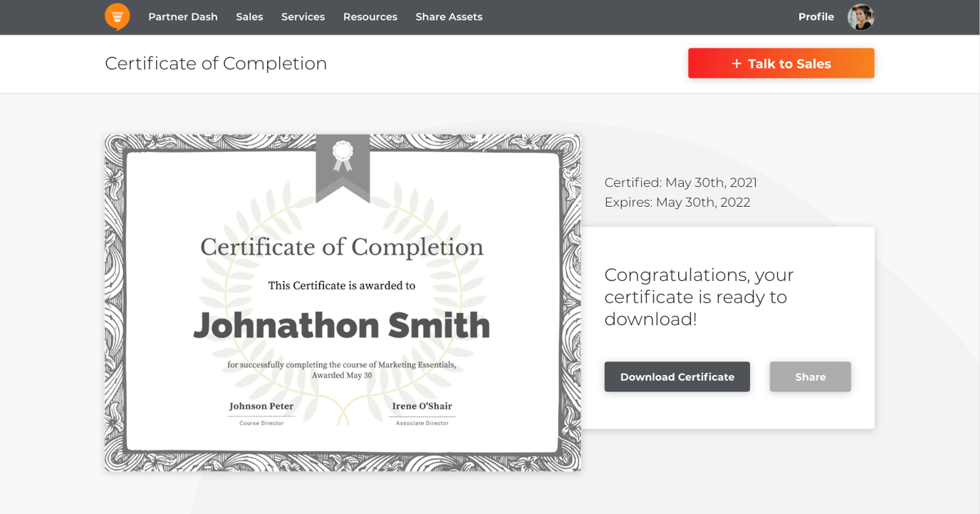The height and width of the screenshot is (514, 980).
Task: Click the plus icon on Talk to Sales
Action: [734, 63]
